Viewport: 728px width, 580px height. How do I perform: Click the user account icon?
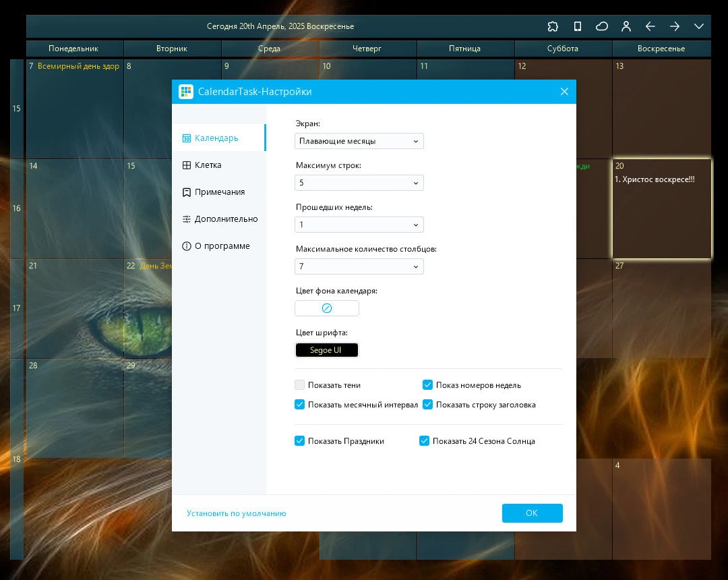626,26
